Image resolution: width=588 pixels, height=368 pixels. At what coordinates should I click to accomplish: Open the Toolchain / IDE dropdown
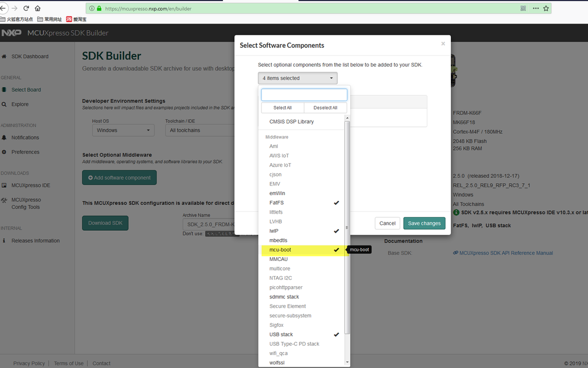tap(200, 130)
